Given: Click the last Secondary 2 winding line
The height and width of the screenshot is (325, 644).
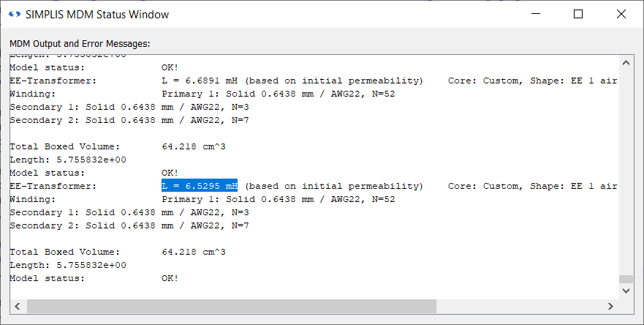Looking at the screenshot, I should [129, 225].
